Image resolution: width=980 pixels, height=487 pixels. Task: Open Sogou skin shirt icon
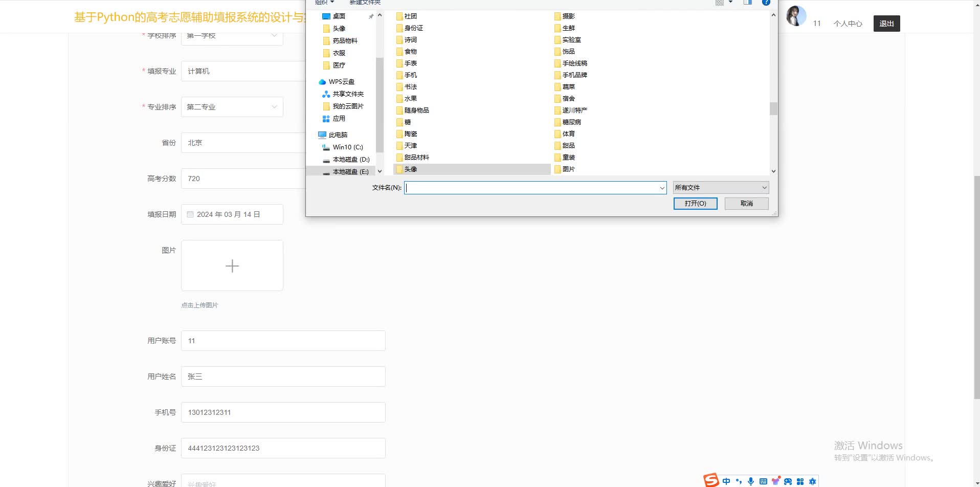775,481
